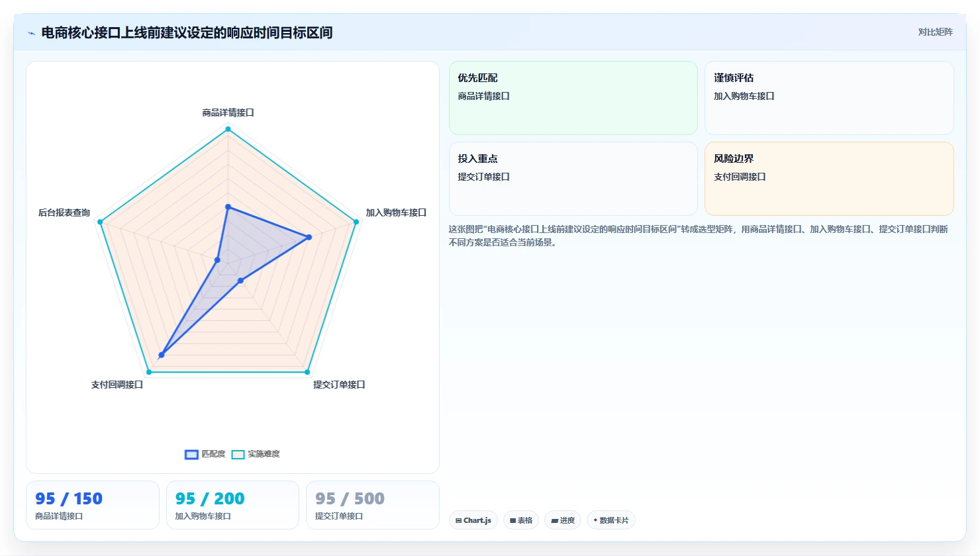Select the 优先匹配 green card
Image resolution: width=980 pixels, height=556 pixels.
click(x=573, y=98)
